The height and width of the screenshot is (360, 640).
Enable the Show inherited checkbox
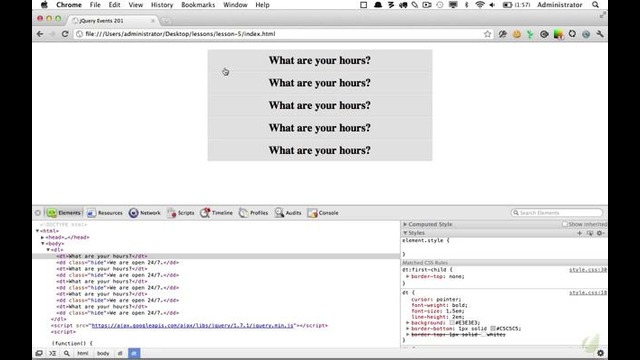point(564,224)
